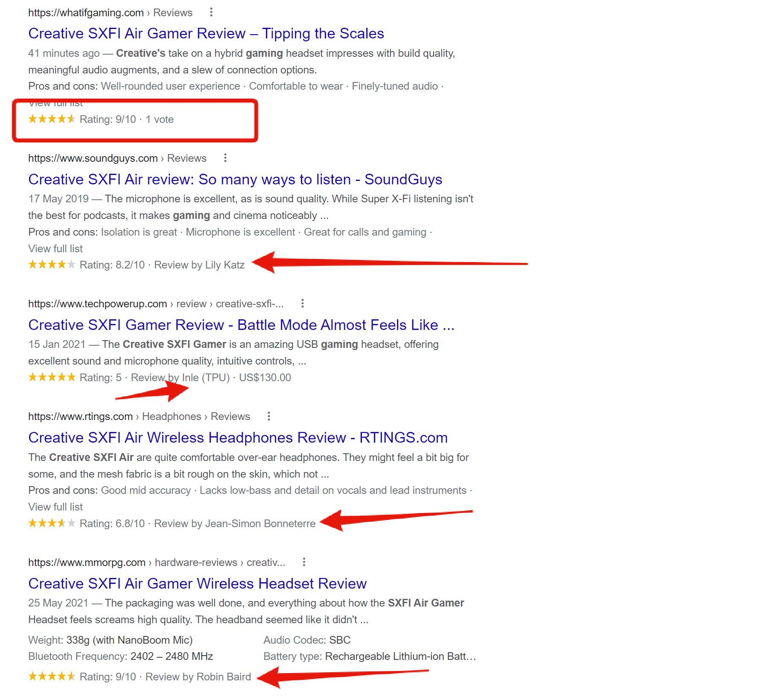This screenshot has width=761, height=700.
Task: Click '41 minutes ago' timestamp
Action: (x=64, y=53)
